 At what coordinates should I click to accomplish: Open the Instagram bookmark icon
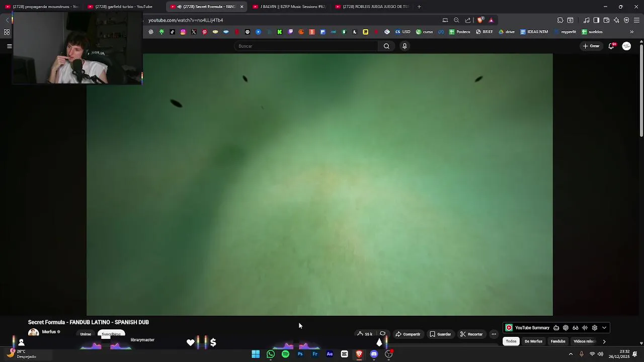click(183, 32)
